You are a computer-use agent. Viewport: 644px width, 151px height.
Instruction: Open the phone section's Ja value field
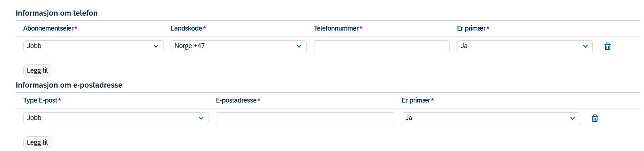click(525, 46)
